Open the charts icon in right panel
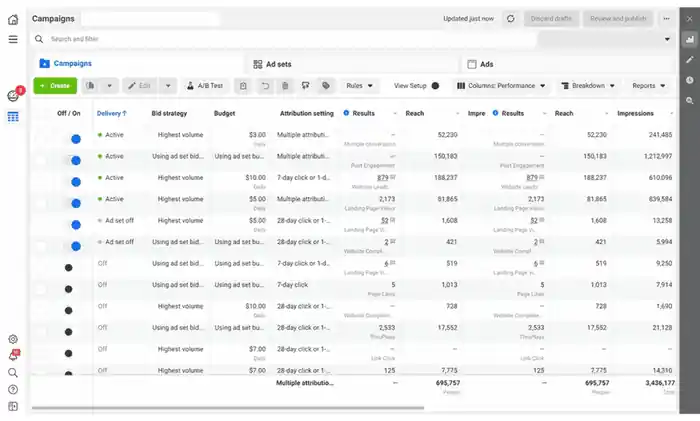Screen dimensions: 700x421 pos(690,39)
